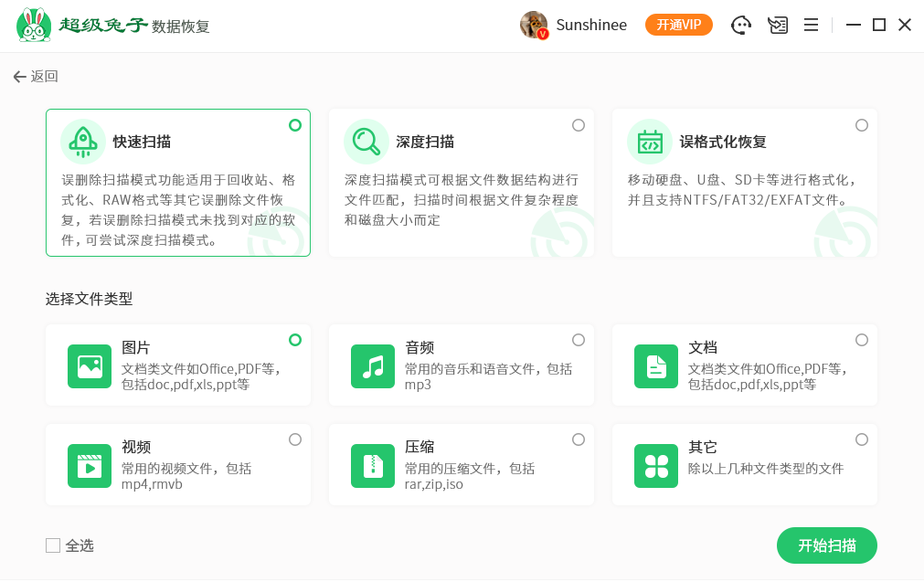Click the video clapperboard icon
Viewport: 924px width, 582px height.
tap(90, 466)
